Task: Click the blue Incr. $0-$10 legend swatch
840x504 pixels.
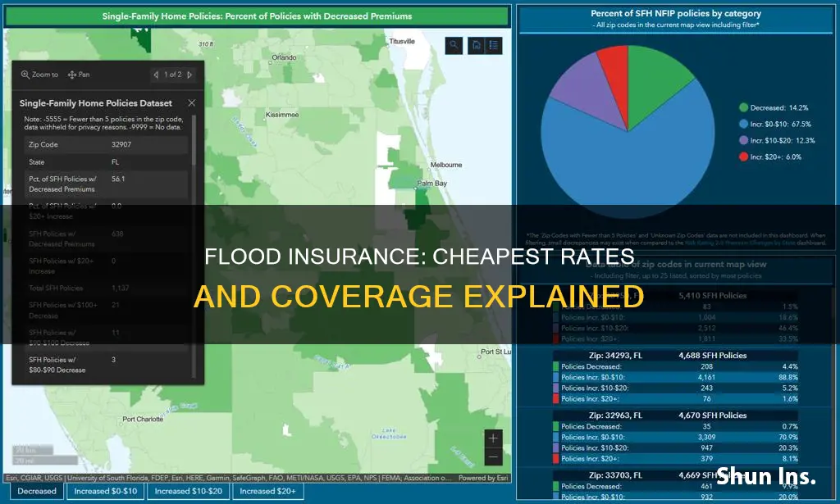Action: [x=743, y=124]
